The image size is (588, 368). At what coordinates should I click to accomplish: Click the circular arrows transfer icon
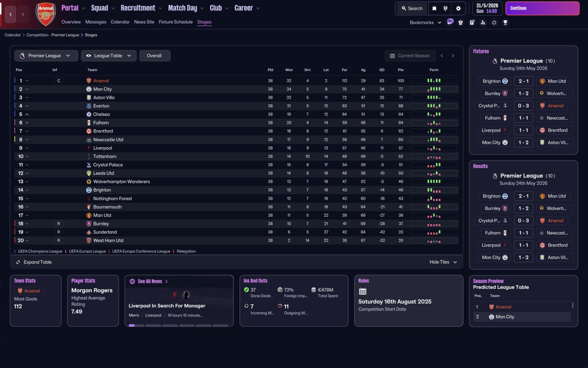click(x=494, y=23)
